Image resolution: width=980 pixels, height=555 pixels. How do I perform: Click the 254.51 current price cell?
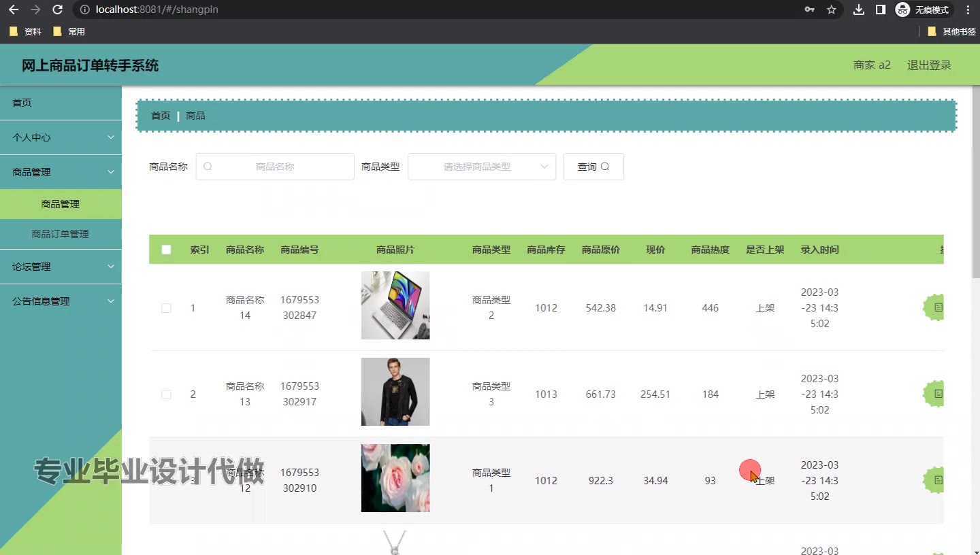tap(655, 394)
